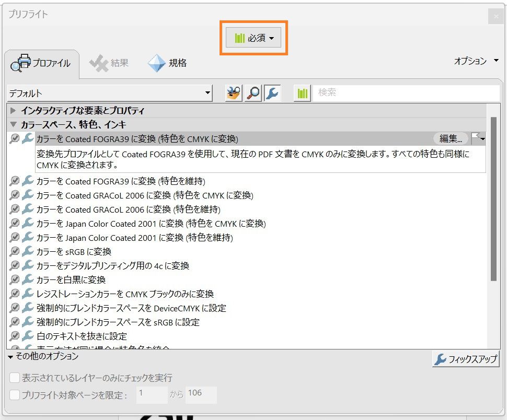Enable 表示されているレイヤーのみにチェックを実行
Viewport: 507px width, 420px height.
pos(15,378)
